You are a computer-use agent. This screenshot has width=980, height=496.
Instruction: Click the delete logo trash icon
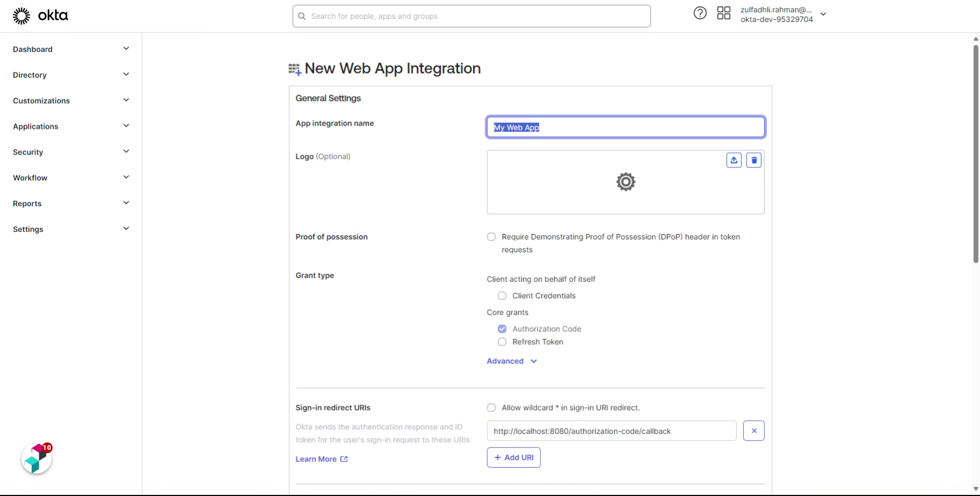pos(754,160)
